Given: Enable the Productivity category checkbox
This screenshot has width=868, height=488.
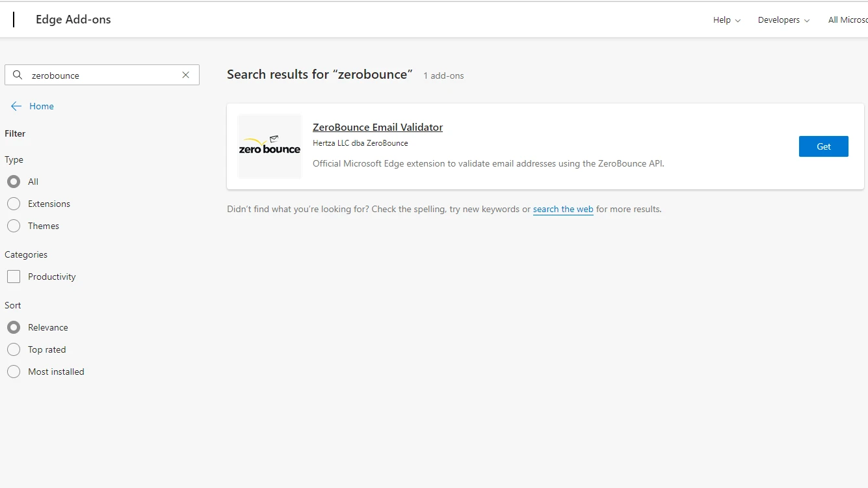Looking at the screenshot, I should click(x=13, y=276).
